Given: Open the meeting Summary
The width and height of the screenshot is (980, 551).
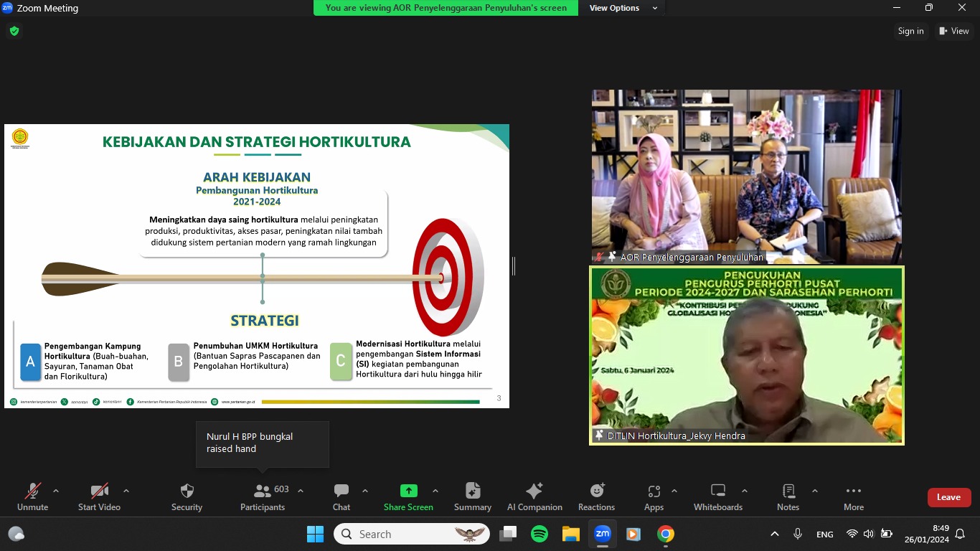Looking at the screenshot, I should [x=472, y=496].
